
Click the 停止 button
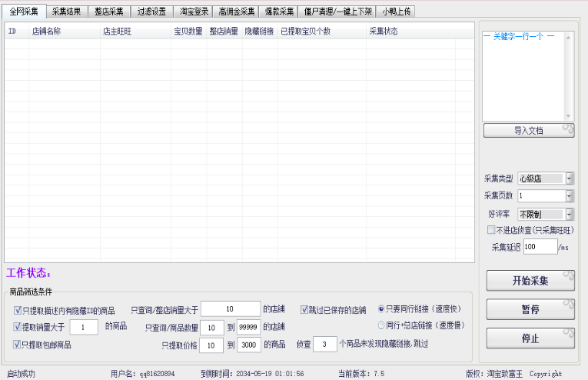(x=530, y=338)
